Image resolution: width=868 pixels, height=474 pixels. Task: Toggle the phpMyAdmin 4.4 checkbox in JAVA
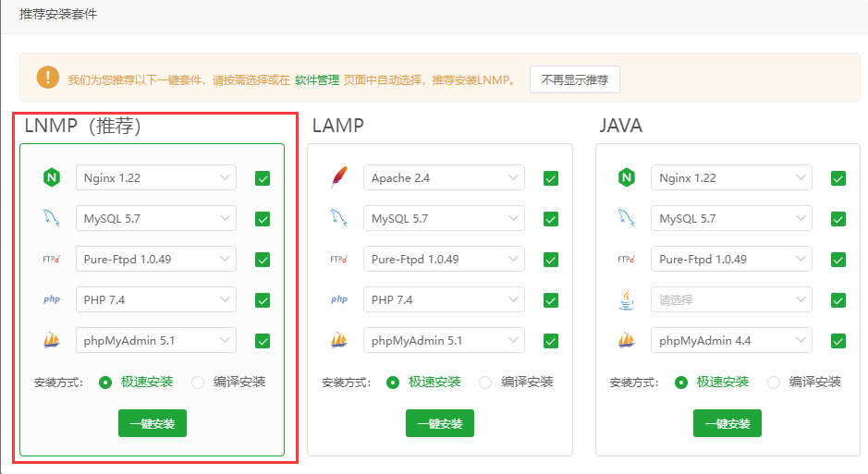point(838,341)
